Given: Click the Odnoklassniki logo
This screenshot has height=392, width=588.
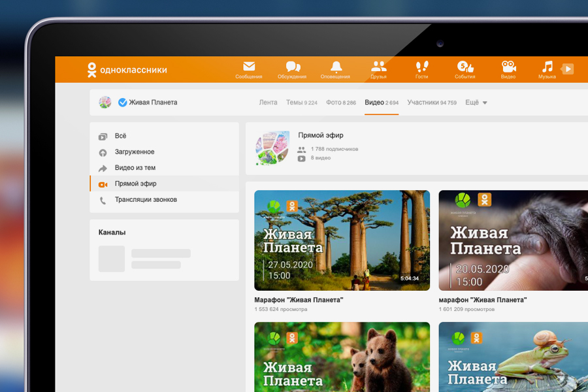Looking at the screenshot, I should pyautogui.click(x=127, y=70).
